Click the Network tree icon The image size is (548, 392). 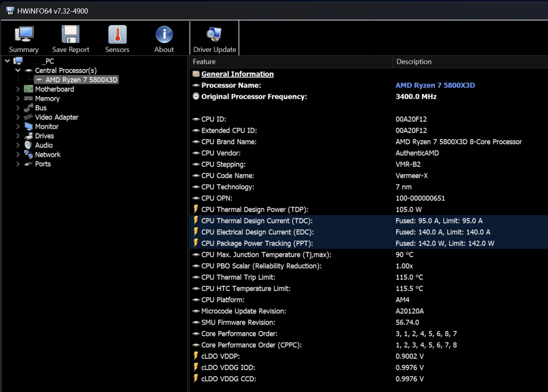tap(28, 154)
